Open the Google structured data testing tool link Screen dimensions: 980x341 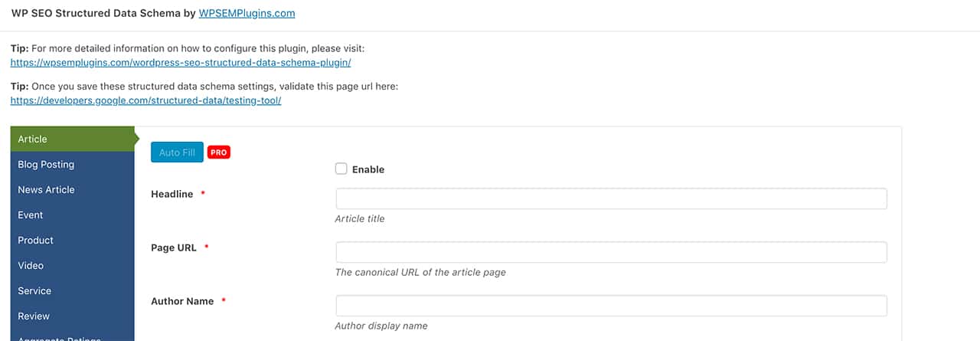145,100
